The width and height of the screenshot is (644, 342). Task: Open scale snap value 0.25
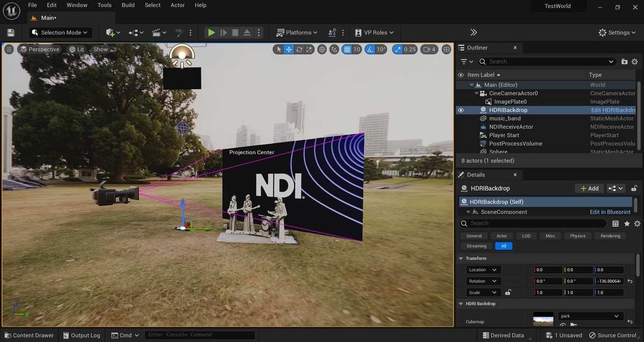pos(410,49)
